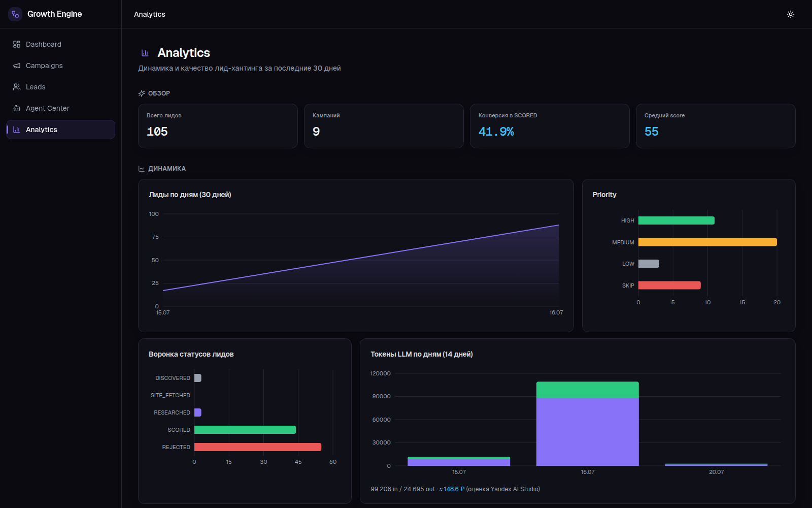Click the Leads people icon

click(17, 87)
